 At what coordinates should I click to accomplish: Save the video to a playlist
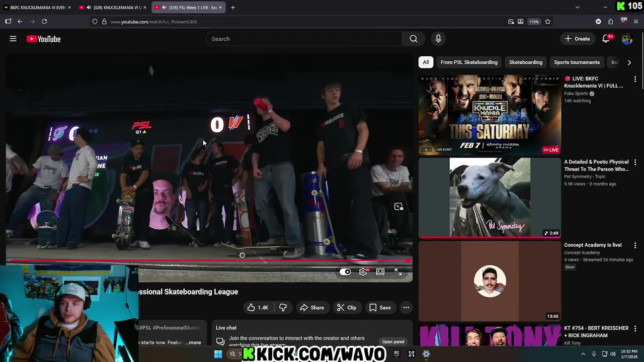point(380,308)
